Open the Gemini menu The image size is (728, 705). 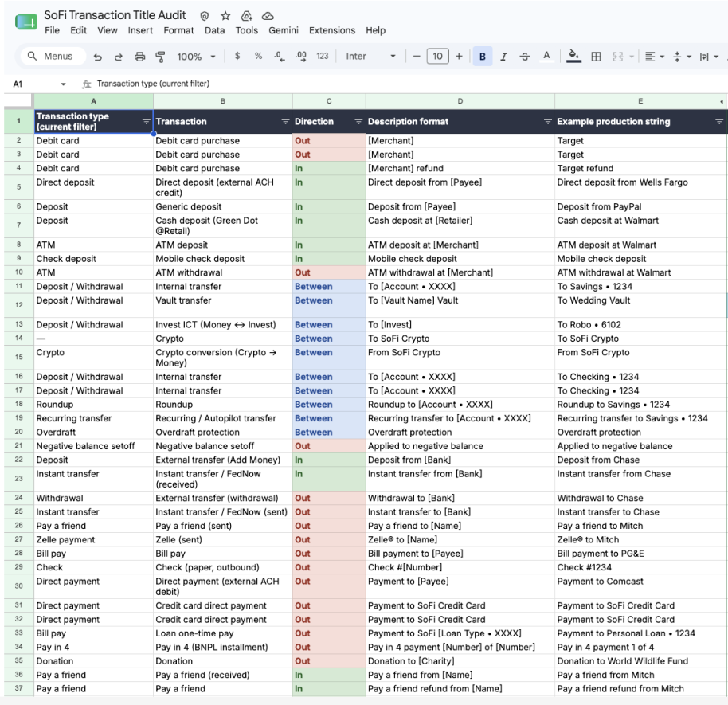coord(284,30)
